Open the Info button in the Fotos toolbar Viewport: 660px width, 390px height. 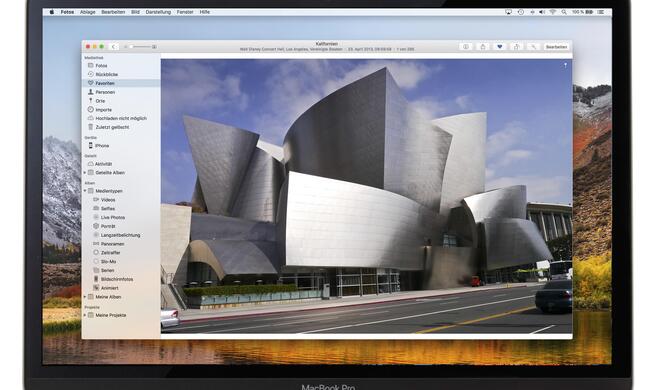click(x=466, y=47)
